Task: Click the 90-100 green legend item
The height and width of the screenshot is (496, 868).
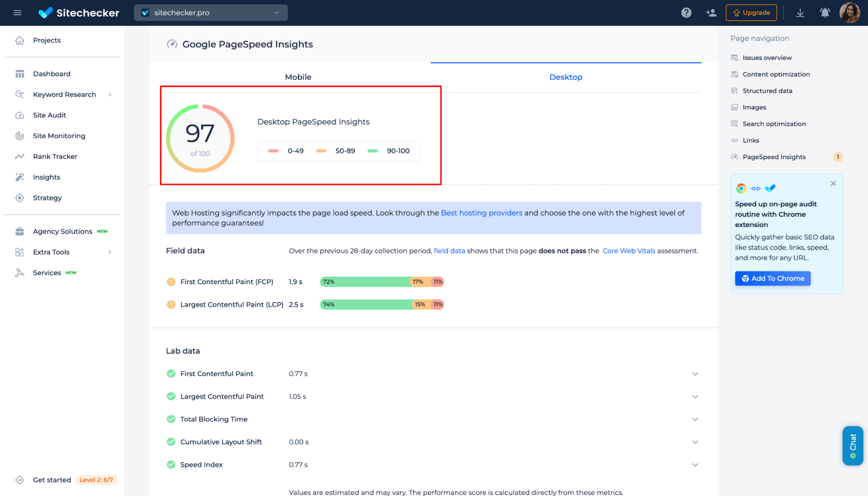Action: click(389, 151)
